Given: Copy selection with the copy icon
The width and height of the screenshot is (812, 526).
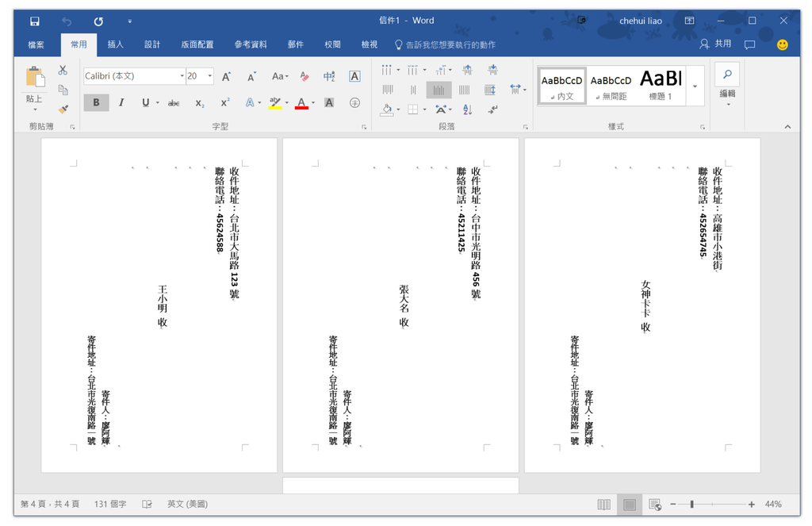Looking at the screenshot, I should (63, 90).
